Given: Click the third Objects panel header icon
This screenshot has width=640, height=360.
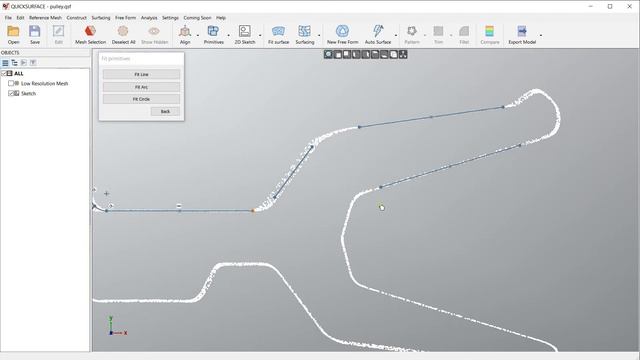Looking at the screenshot, I should point(24,63).
